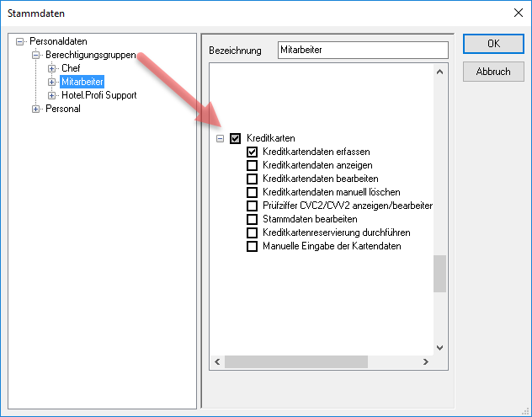This screenshot has height=417, width=532.
Task: Confirm with the OK button
Action: (x=493, y=44)
